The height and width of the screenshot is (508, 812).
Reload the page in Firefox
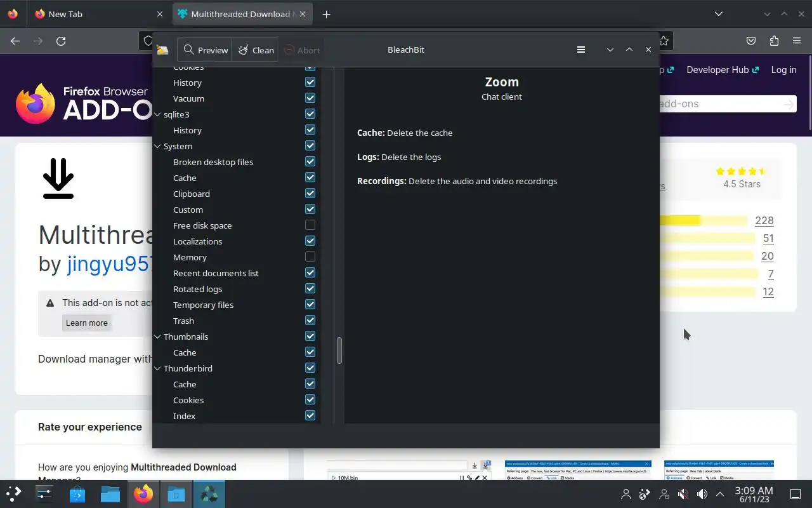pos(61,41)
